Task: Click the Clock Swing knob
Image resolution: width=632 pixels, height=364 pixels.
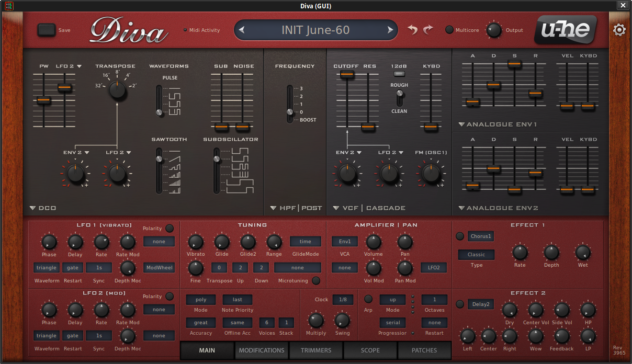Action: [342, 320]
